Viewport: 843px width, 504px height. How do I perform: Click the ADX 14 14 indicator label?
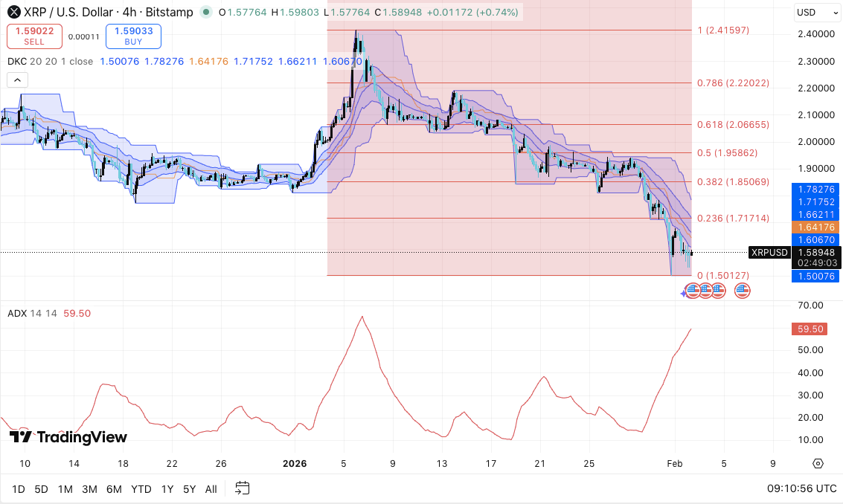pyautogui.click(x=30, y=313)
